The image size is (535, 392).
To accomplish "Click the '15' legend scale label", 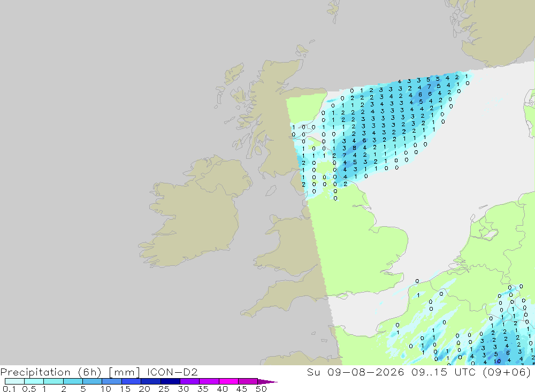I will coord(125,389).
